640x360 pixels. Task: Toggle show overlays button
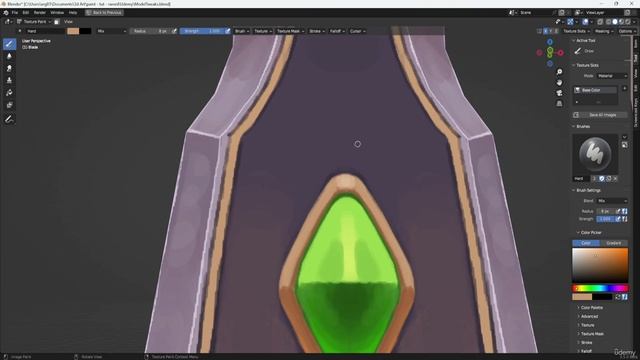[585, 22]
